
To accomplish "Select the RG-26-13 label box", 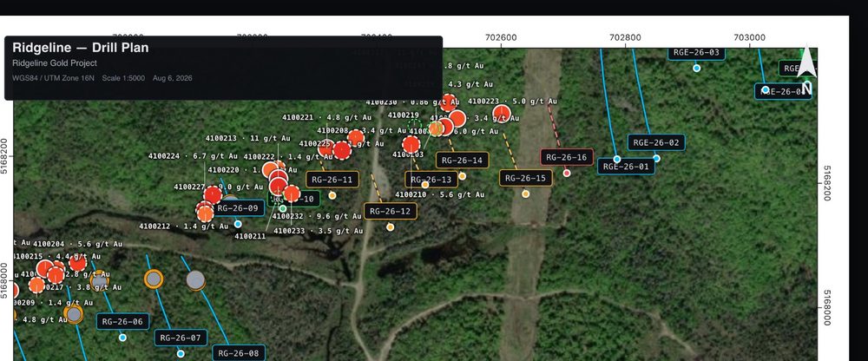I will (431, 180).
